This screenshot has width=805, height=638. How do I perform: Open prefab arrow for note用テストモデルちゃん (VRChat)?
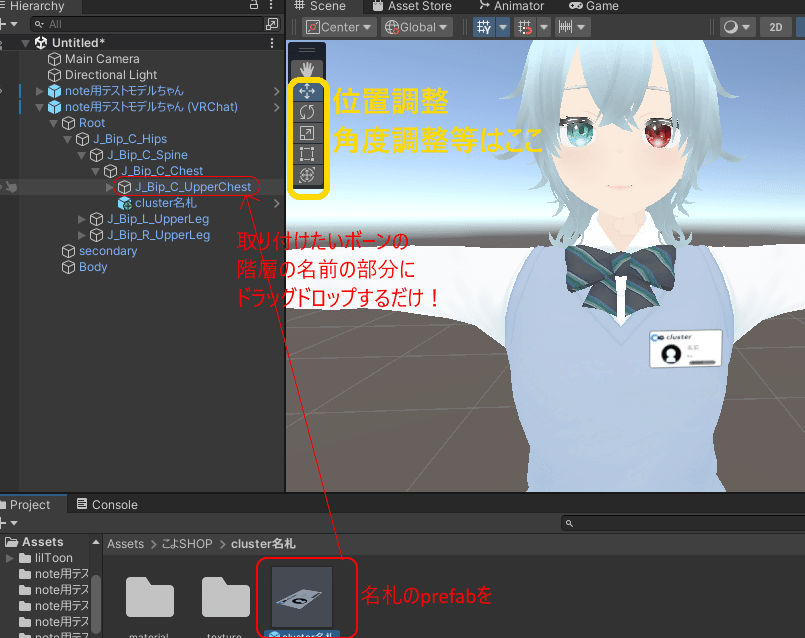click(277, 107)
